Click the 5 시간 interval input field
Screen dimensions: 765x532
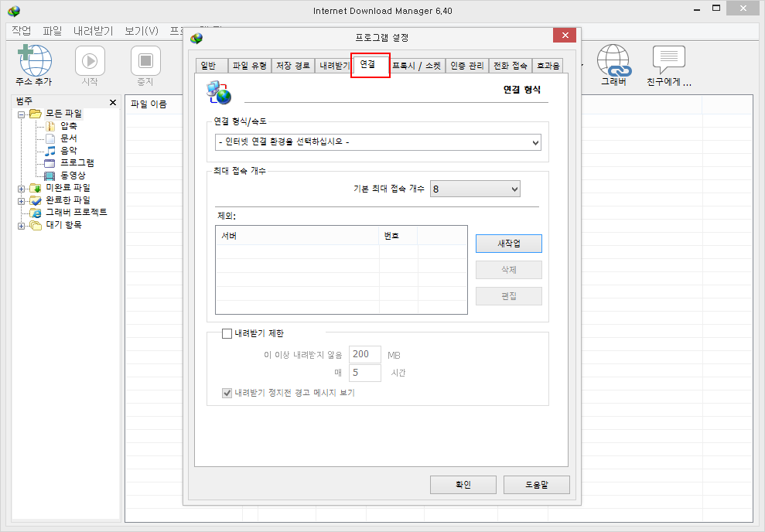[365, 373]
